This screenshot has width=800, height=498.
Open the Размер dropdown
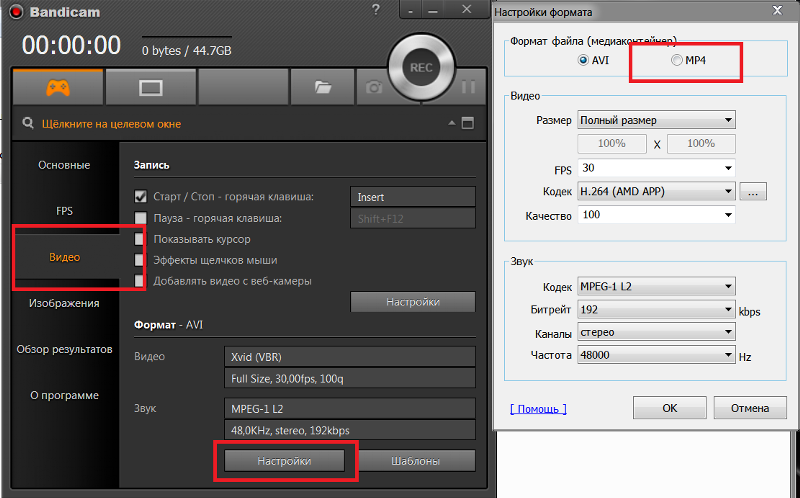tap(656, 120)
